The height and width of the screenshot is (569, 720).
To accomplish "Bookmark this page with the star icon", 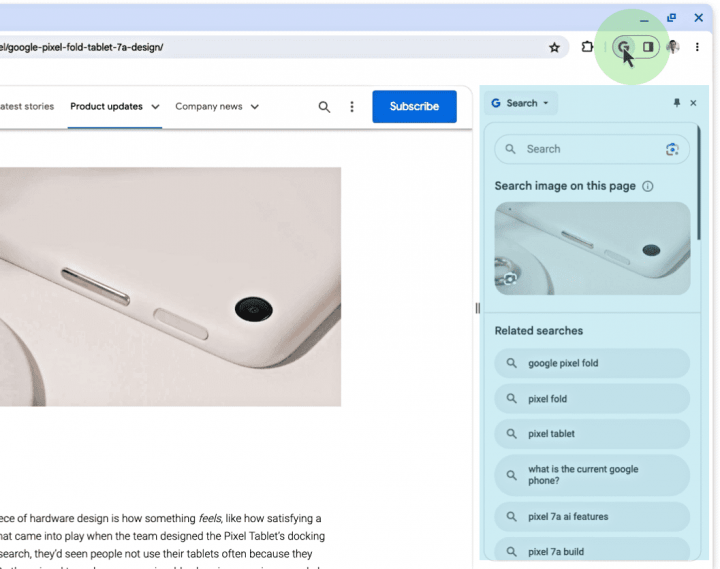I will point(554,47).
